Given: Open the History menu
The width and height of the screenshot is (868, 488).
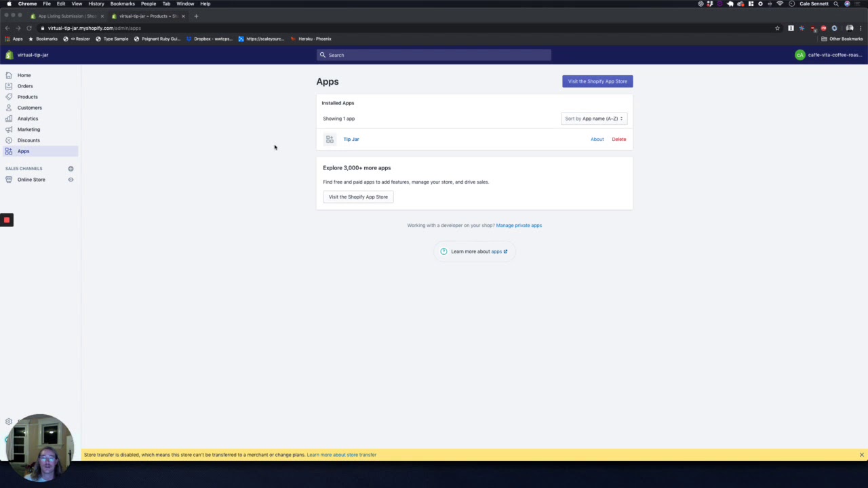Looking at the screenshot, I should (x=96, y=3).
